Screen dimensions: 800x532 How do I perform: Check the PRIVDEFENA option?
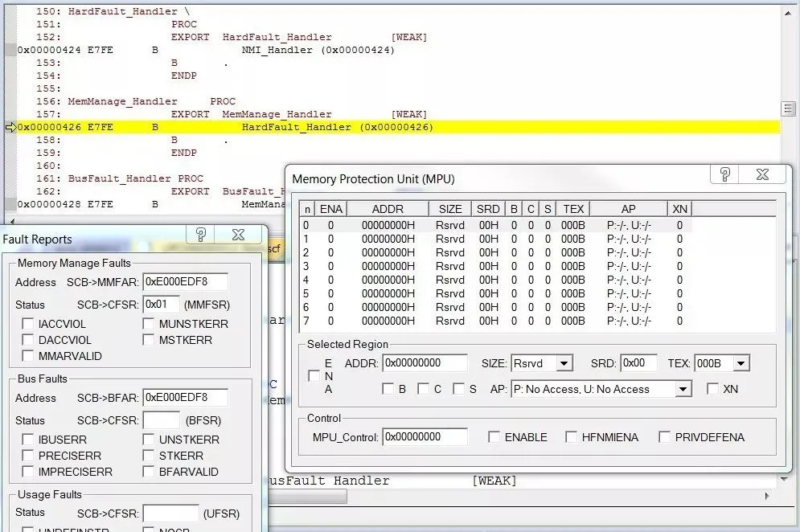point(664,437)
